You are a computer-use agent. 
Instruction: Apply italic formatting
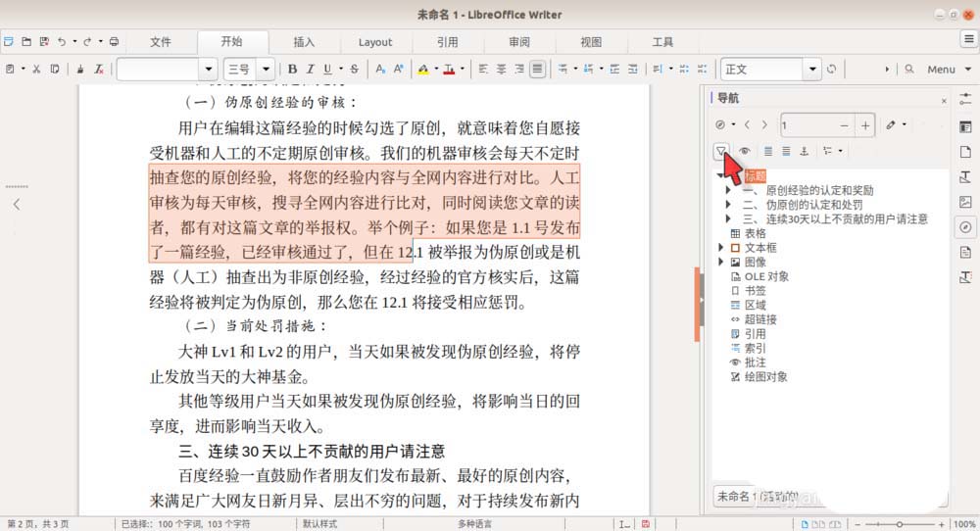click(x=312, y=70)
